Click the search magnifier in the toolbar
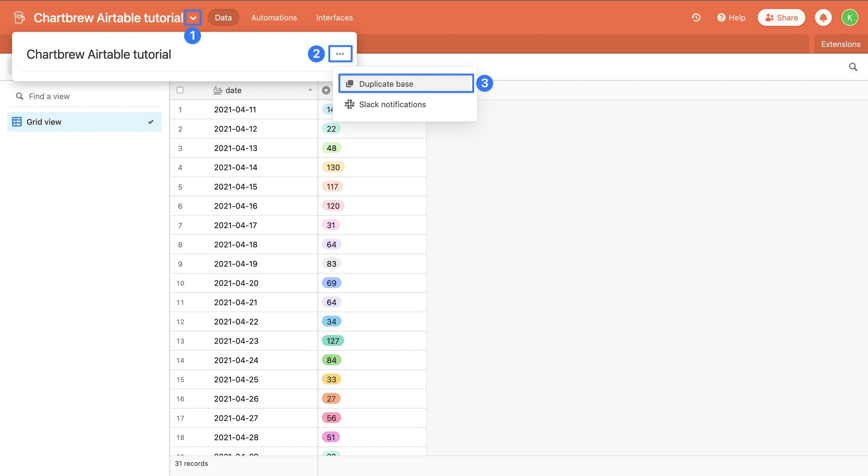 click(852, 67)
